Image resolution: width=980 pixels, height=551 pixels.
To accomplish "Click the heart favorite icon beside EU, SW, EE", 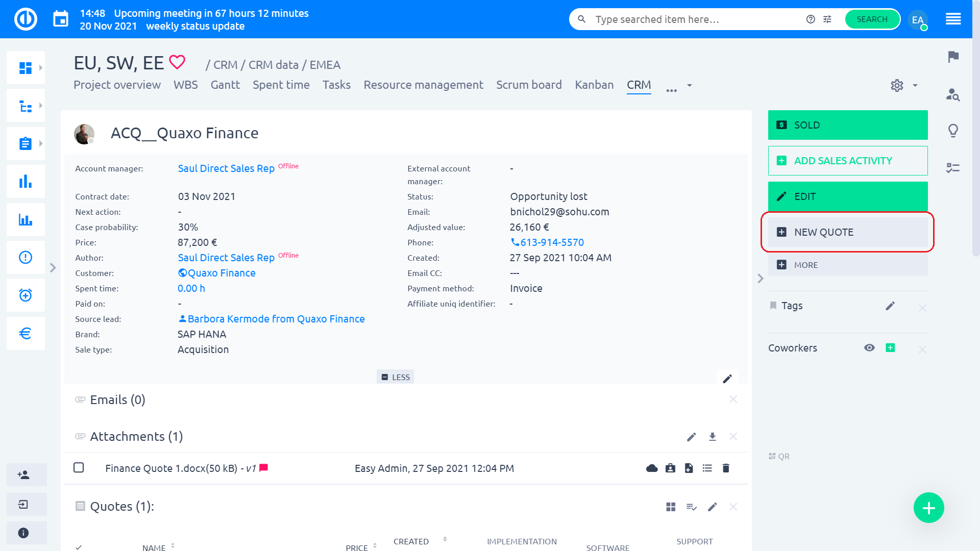I will [x=177, y=62].
